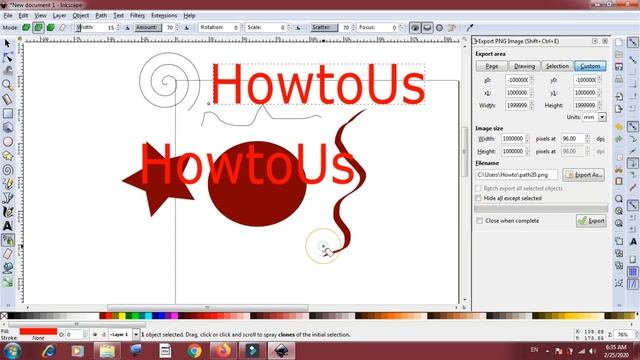Open the Layer menu
Screen dimensions: 640x360
(59, 16)
